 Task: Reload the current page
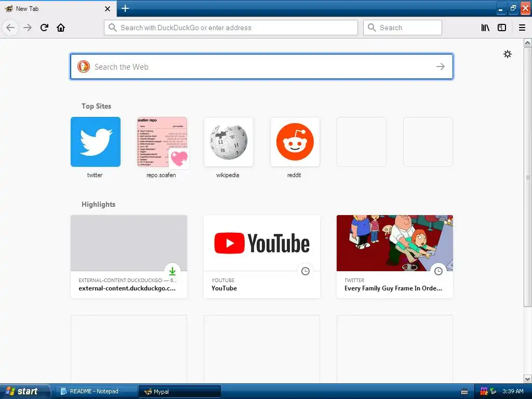(x=44, y=28)
